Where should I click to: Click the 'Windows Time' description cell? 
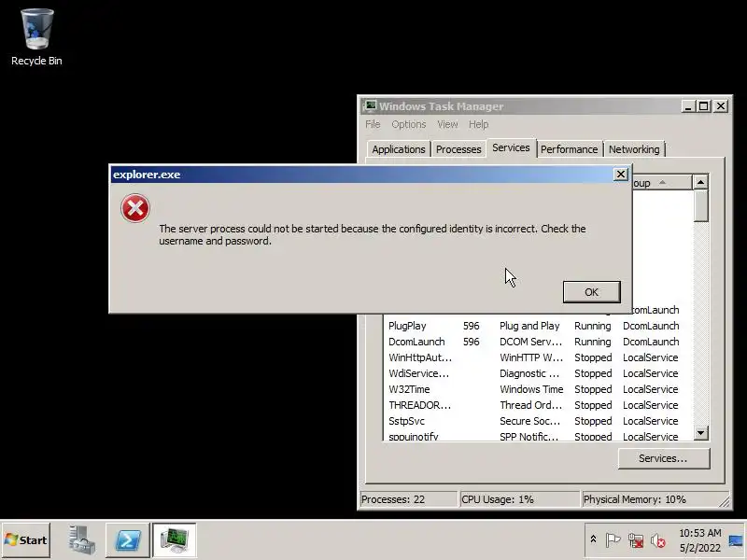[531, 389]
